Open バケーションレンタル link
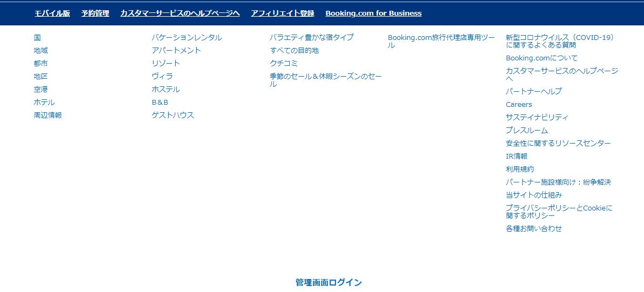The height and width of the screenshot is (292, 644). pyautogui.click(x=187, y=37)
